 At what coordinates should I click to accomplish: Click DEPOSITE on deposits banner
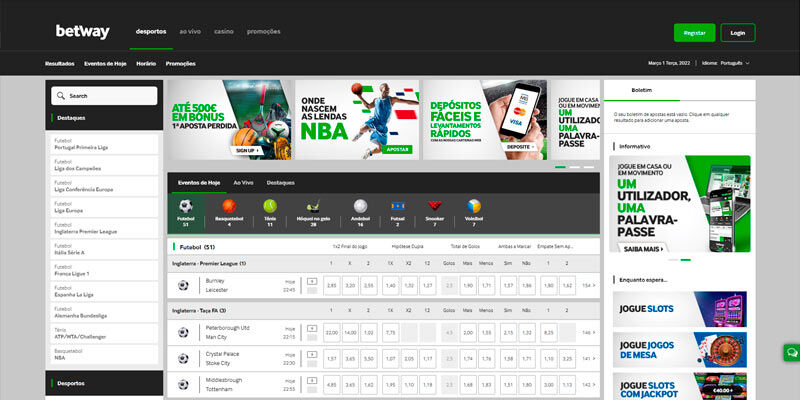tap(519, 147)
